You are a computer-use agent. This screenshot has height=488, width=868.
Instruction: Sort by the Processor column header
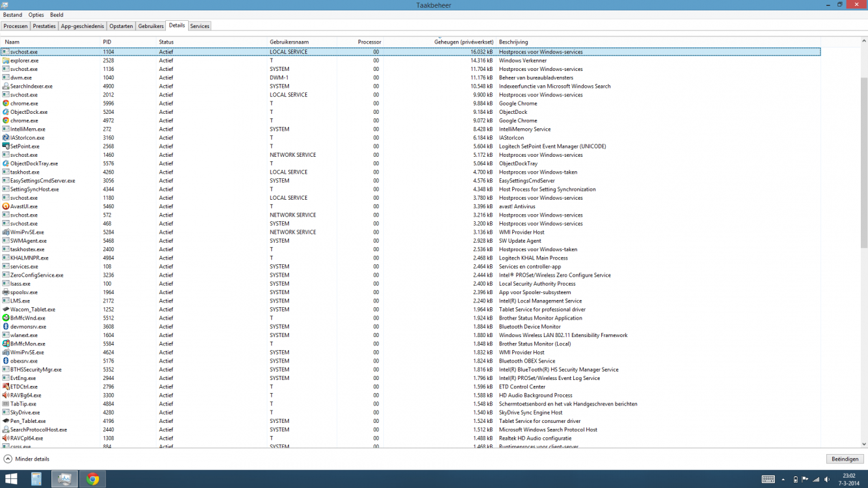click(360, 42)
